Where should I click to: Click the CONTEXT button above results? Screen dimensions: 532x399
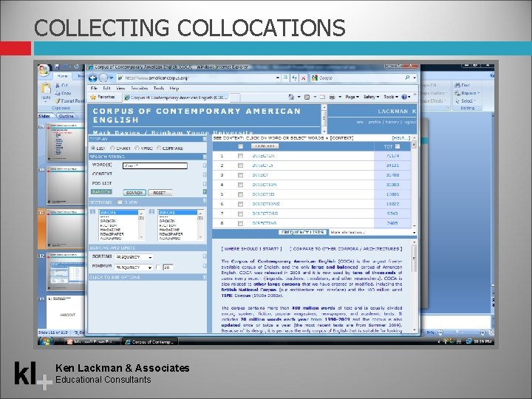265,146
